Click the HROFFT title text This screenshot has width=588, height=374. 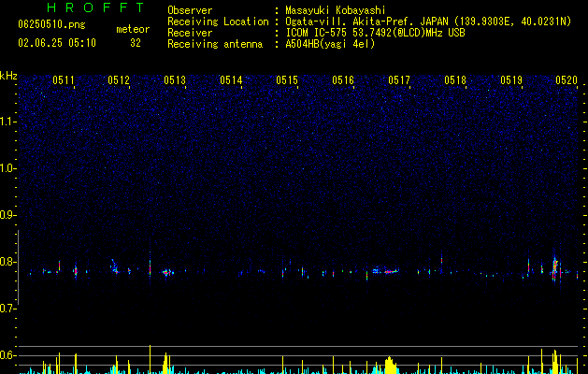point(96,7)
